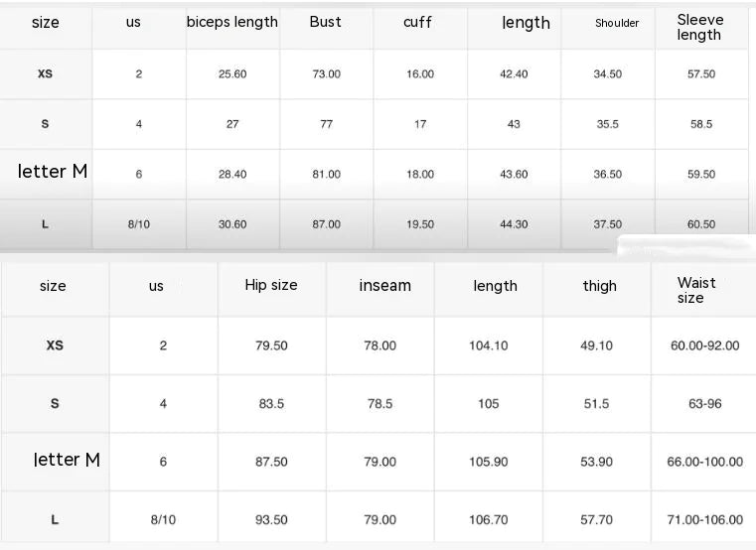The width and height of the screenshot is (756, 550).
Task: Click the Bust column header
Action: click(326, 22)
